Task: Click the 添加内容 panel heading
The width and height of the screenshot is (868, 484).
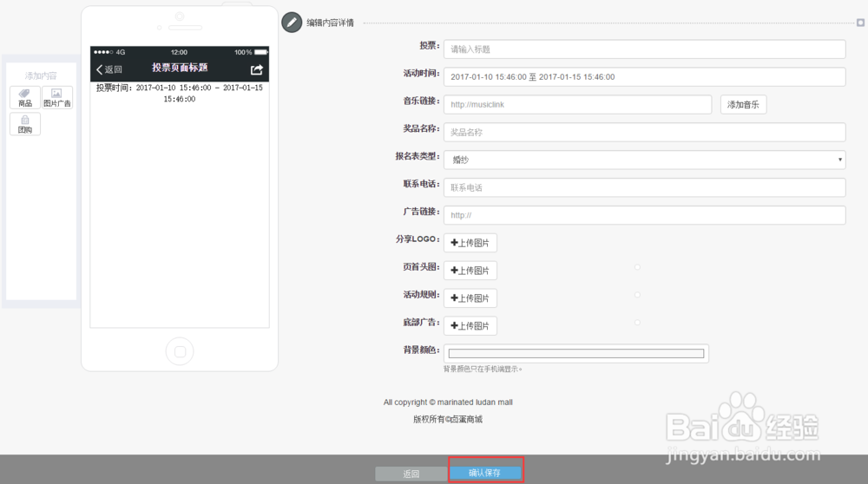Action: pos(41,75)
